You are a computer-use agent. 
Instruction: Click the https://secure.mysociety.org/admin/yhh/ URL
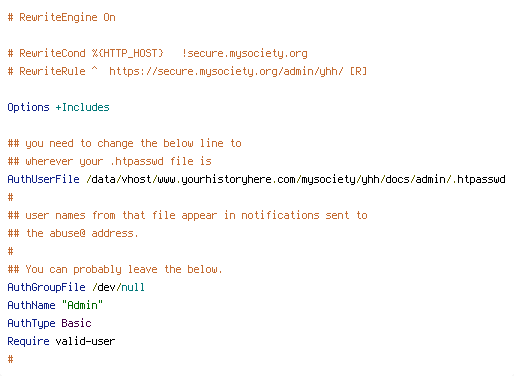[x=226, y=72]
